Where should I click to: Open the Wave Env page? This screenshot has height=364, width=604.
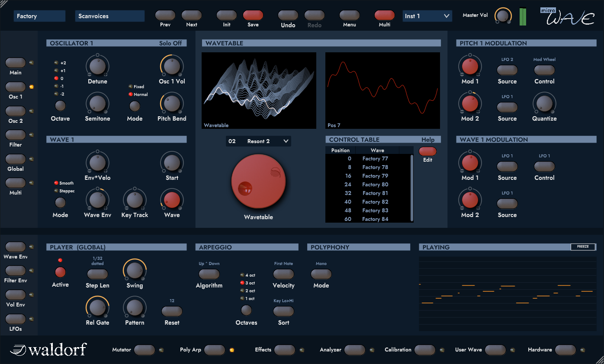16,247
